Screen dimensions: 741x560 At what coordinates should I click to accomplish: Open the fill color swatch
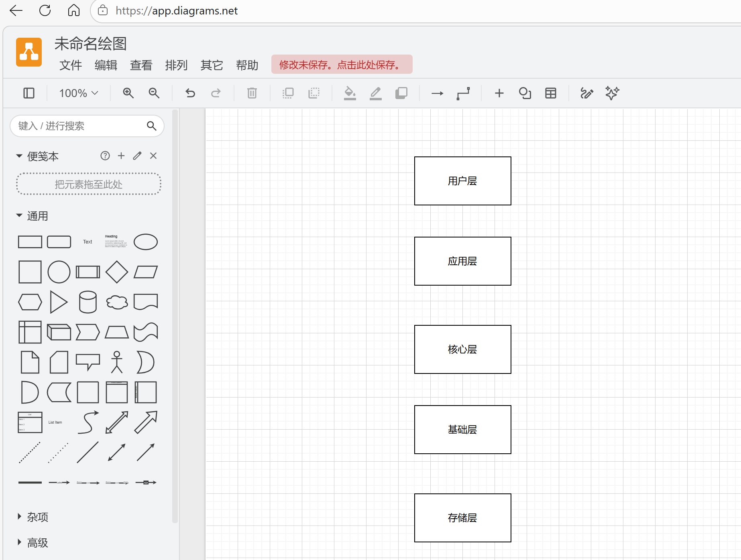tap(350, 93)
